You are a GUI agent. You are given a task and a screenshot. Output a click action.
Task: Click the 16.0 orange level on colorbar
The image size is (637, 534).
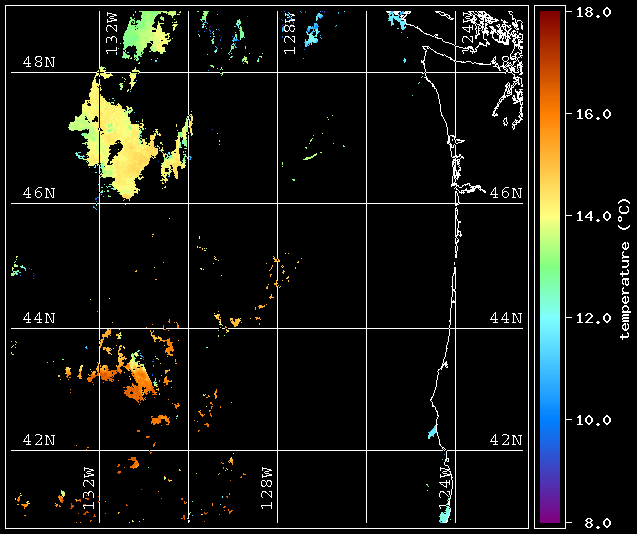coord(594,114)
